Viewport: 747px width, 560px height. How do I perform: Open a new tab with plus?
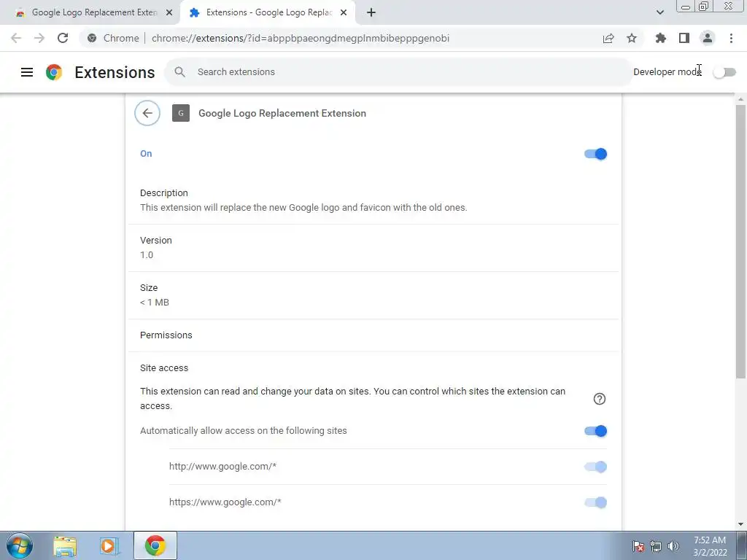pyautogui.click(x=371, y=13)
